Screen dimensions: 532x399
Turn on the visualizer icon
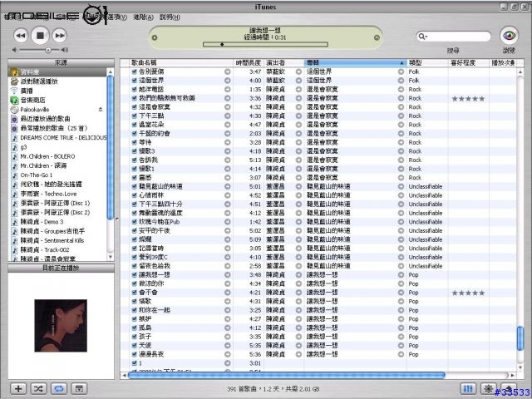point(489,388)
